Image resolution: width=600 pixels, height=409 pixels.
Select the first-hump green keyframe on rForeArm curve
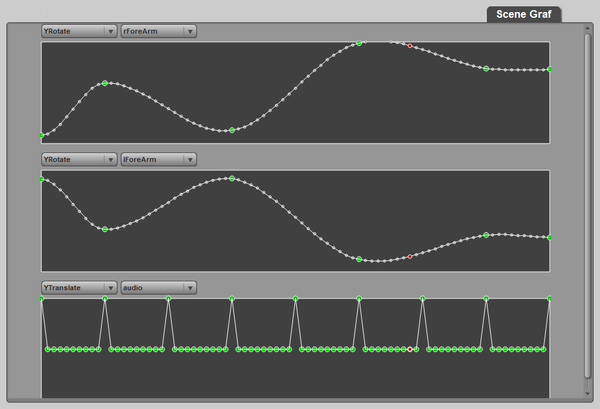click(x=105, y=83)
